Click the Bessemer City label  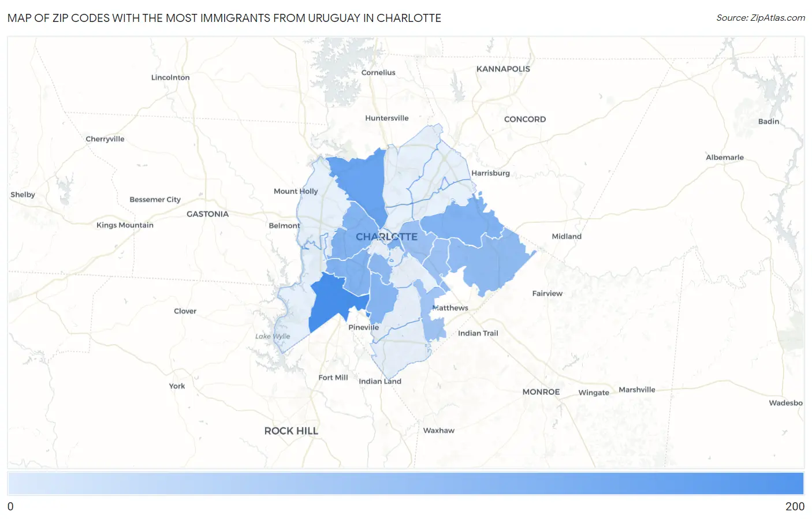155,199
